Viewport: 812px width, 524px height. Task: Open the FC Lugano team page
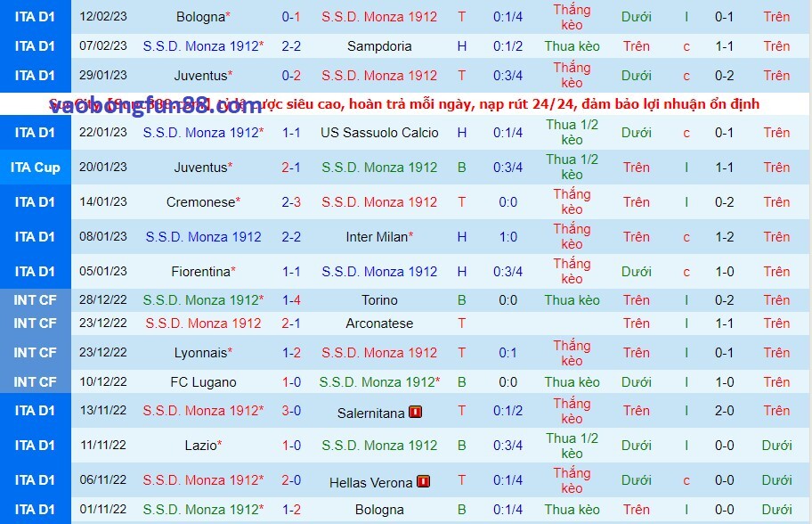(x=203, y=382)
